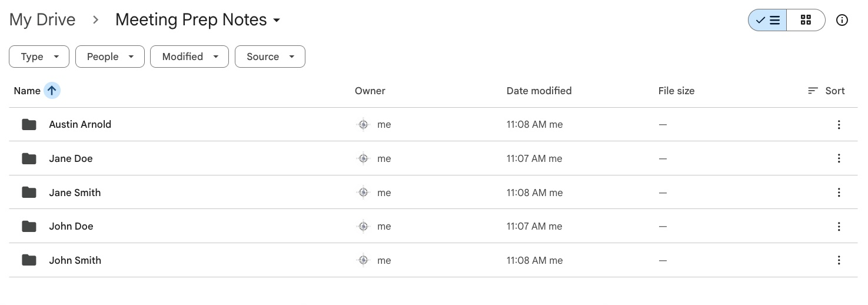868x305 pixels.
Task: Open the Sort options menu
Action: click(826, 91)
